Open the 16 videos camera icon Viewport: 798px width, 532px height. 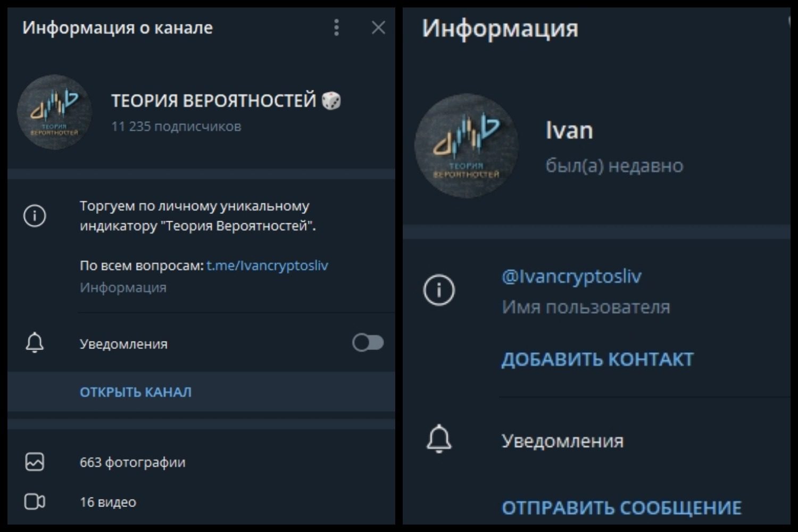pyautogui.click(x=35, y=502)
